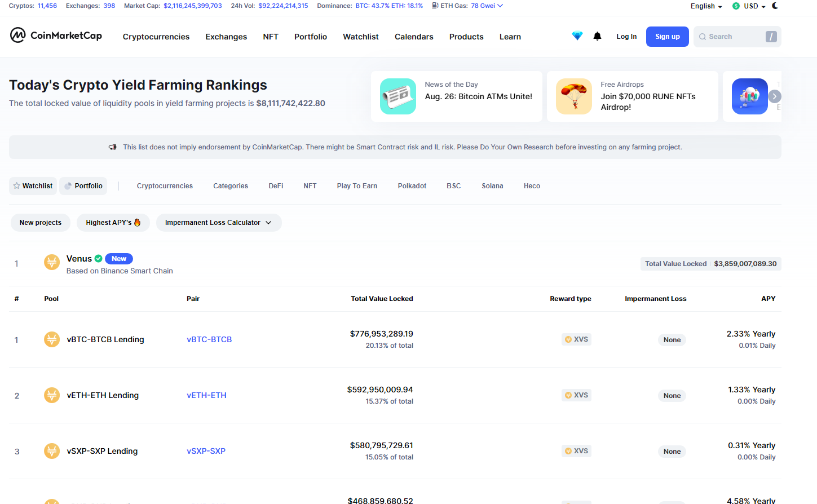
Task: Select the DeFi tab
Action: coord(276,186)
